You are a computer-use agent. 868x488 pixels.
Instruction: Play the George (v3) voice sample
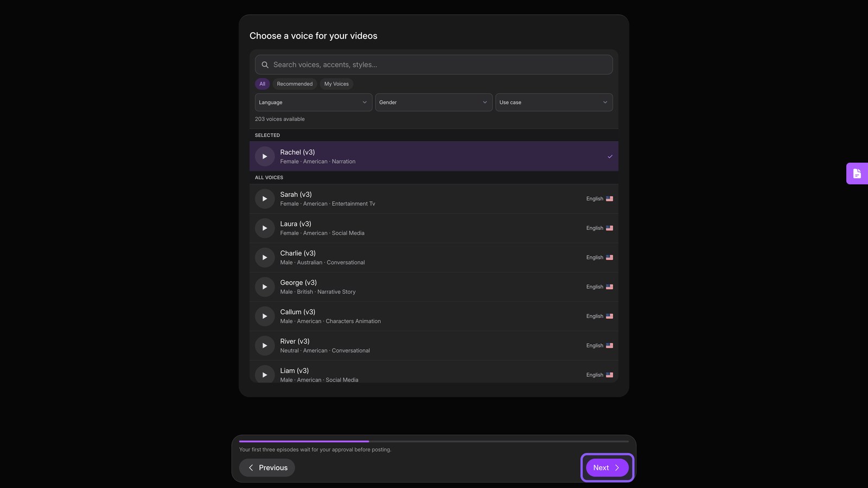pyautogui.click(x=265, y=287)
